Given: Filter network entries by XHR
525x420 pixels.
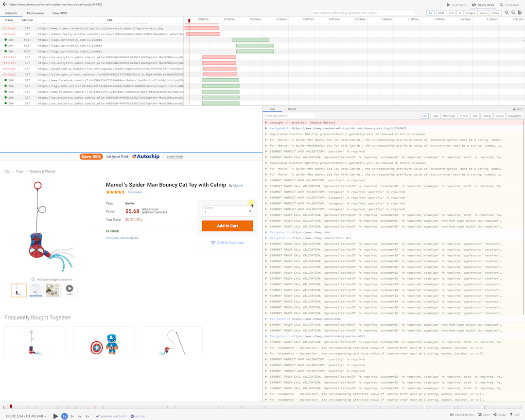Looking at the screenshot, I should (441, 13).
